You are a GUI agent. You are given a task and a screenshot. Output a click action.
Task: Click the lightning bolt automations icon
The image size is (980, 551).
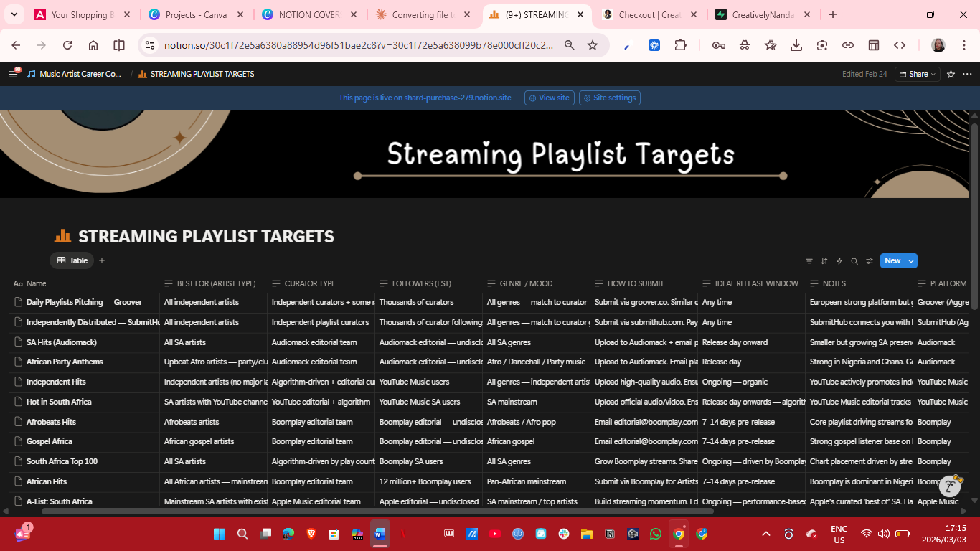[839, 260]
